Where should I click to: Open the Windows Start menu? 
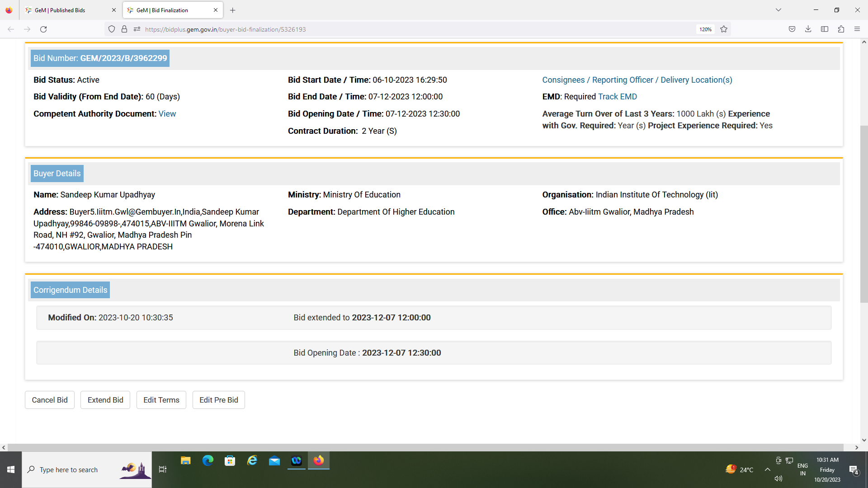[x=11, y=470]
